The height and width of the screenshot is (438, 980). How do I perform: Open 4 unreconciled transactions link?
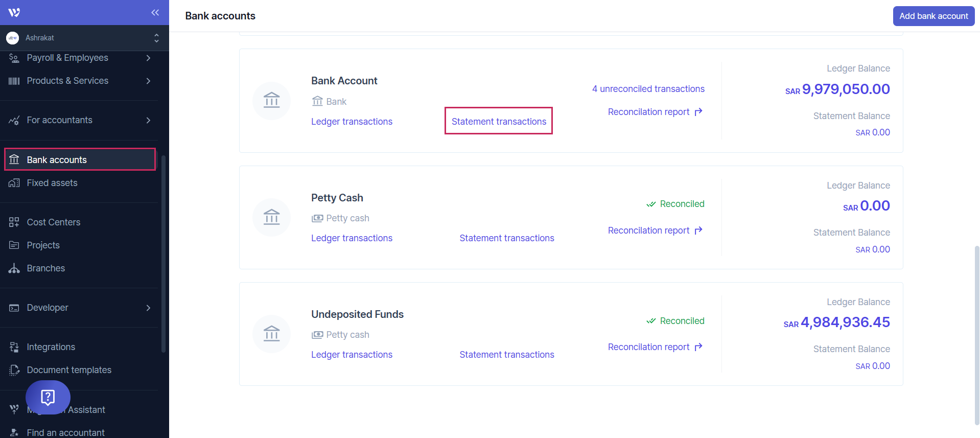click(x=648, y=89)
